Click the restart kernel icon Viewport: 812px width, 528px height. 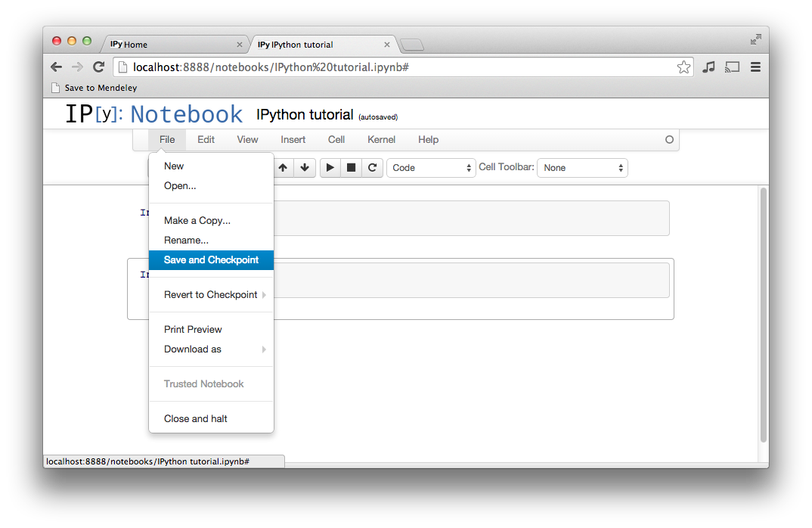[x=372, y=168]
